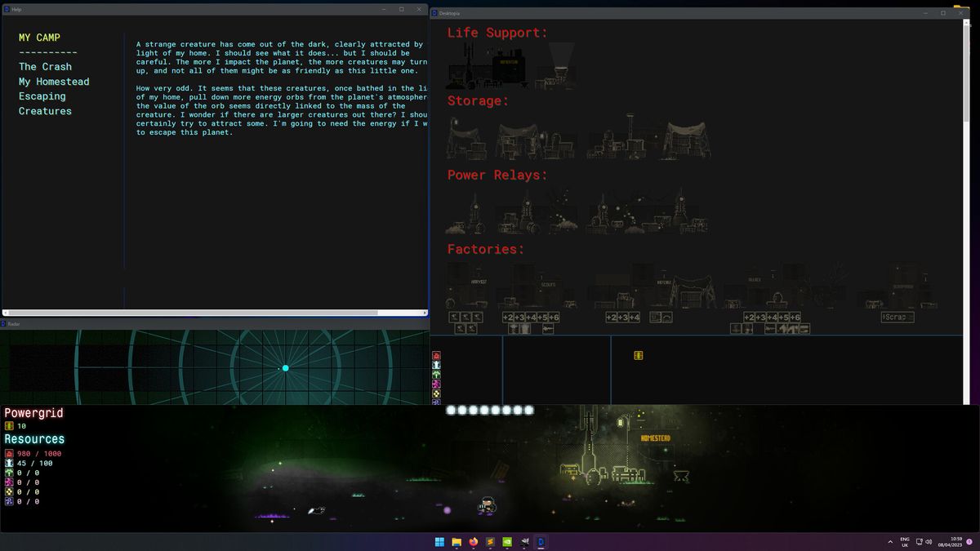Viewport: 980px width, 551px height.
Task: Click red resource icon in Desktopia side column
Action: [436, 356]
